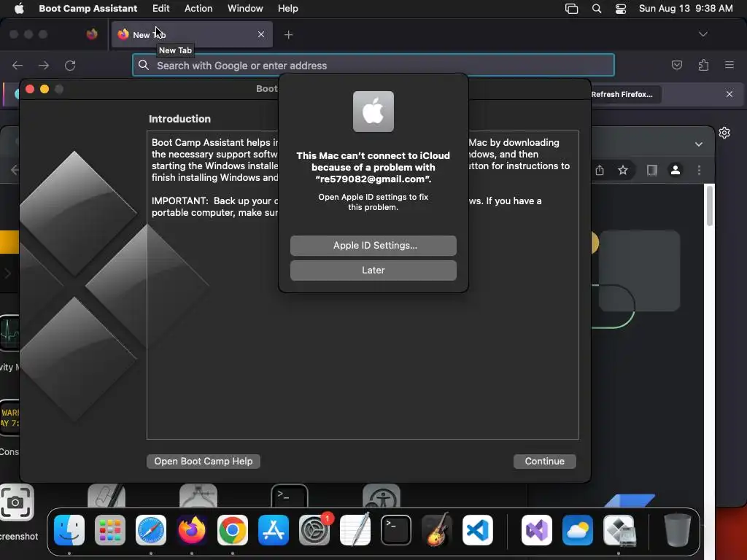The height and width of the screenshot is (560, 747).
Task: Close the Boot Camp Assistant window
Action: [x=29, y=89]
